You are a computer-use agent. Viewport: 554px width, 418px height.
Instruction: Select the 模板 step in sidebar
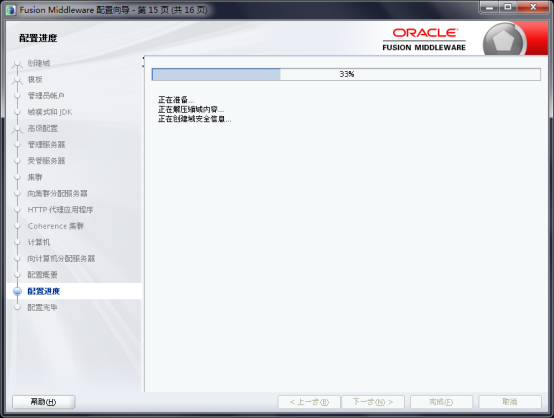point(35,80)
